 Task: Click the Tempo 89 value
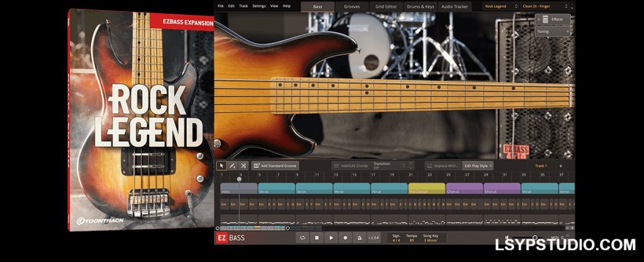[411, 237]
